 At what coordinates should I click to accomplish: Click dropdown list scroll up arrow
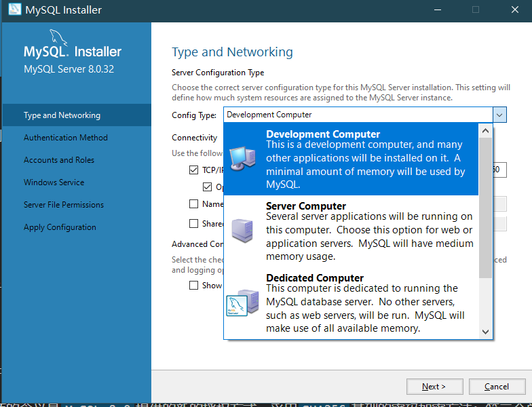(486, 130)
